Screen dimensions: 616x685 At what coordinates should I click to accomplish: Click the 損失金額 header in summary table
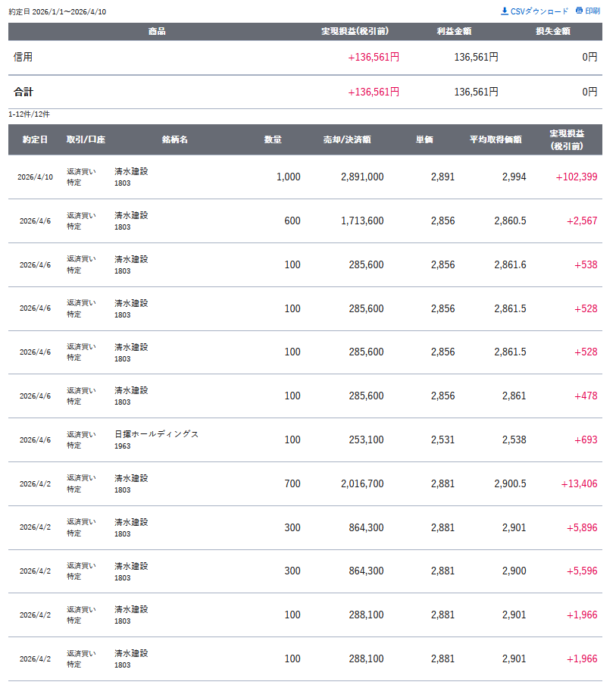[x=553, y=32]
